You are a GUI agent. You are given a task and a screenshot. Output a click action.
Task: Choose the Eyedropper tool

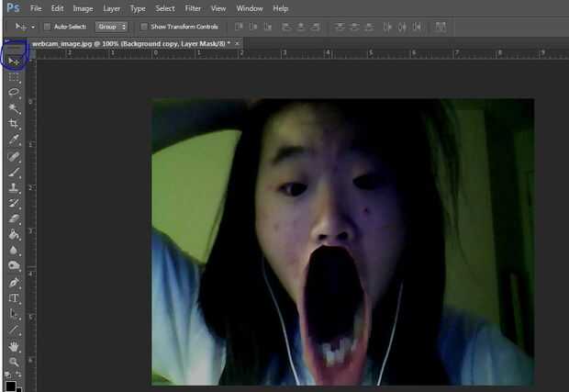pyautogui.click(x=14, y=140)
